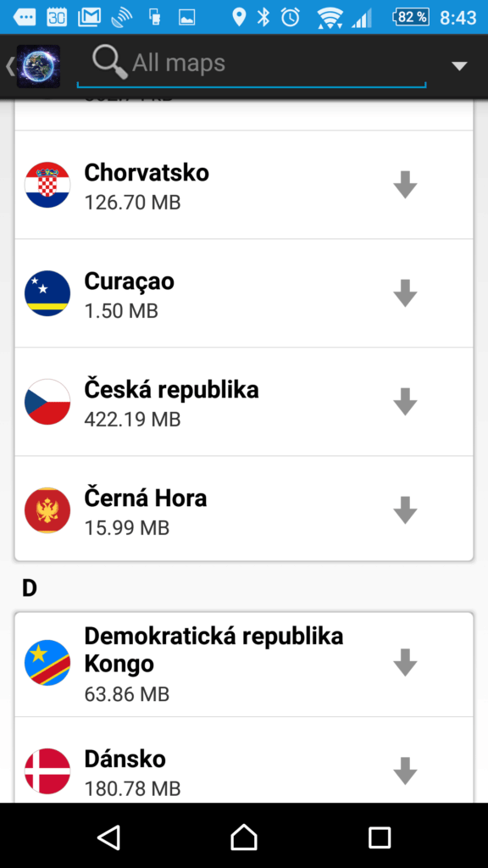Tap the Android home button
The image size is (488, 868).
tap(244, 837)
